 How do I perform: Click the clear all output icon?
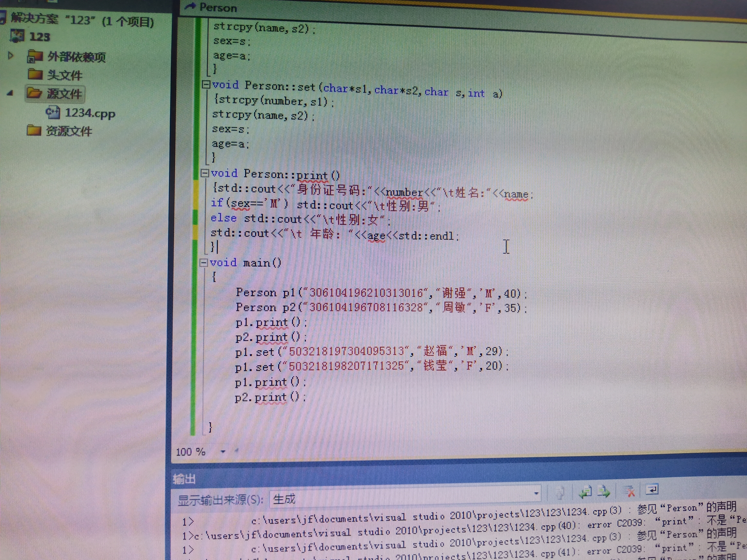click(629, 491)
